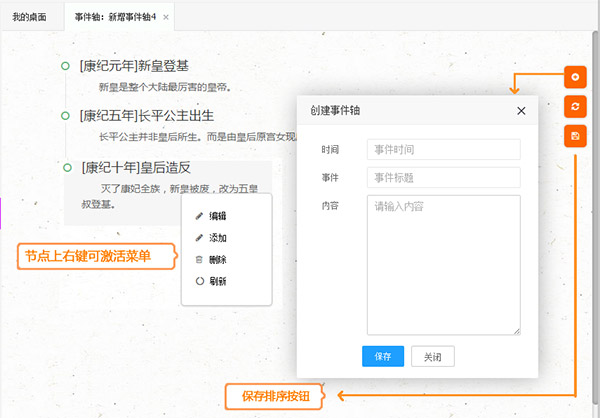Select 添加 in the context menu
Screen dimensions: 600x418
pyautogui.click(x=217, y=238)
